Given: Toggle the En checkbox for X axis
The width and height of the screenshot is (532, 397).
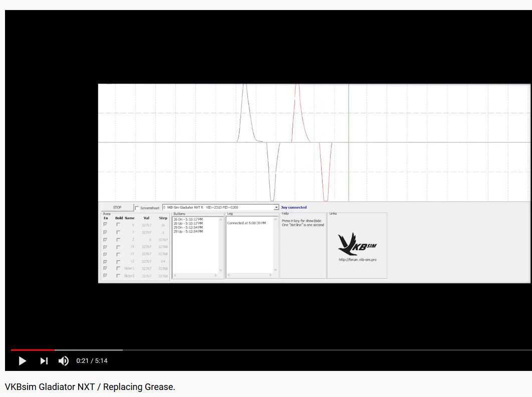Looking at the screenshot, I should click(105, 225).
